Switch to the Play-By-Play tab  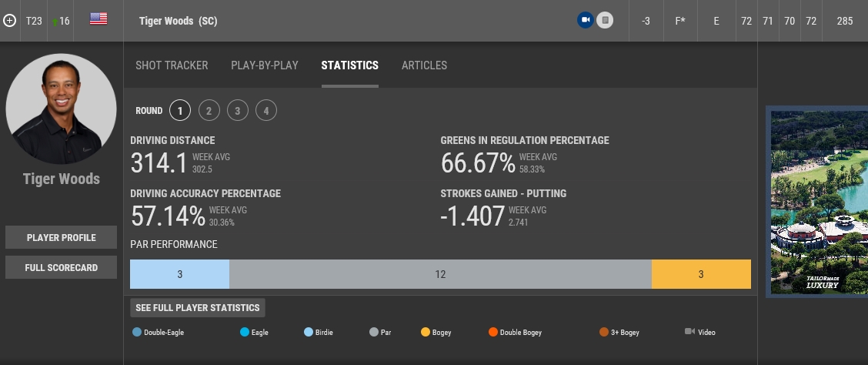[x=265, y=65]
